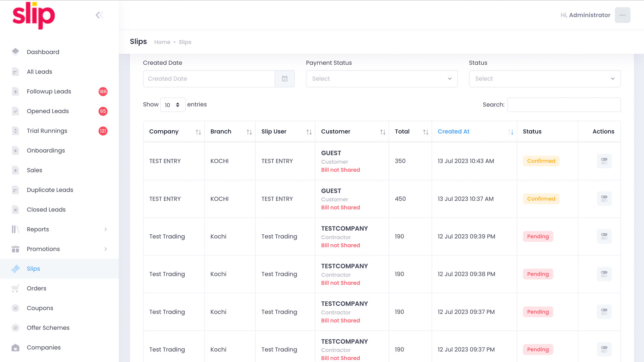Focus the Created Date input field
Viewport: 644px width, 362px height.
pyautogui.click(x=209, y=79)
